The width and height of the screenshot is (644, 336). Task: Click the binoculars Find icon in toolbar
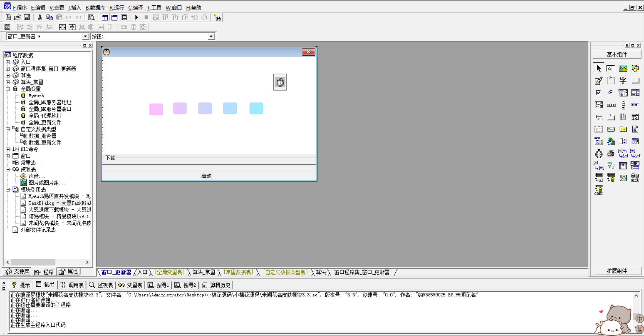point(217,18)
